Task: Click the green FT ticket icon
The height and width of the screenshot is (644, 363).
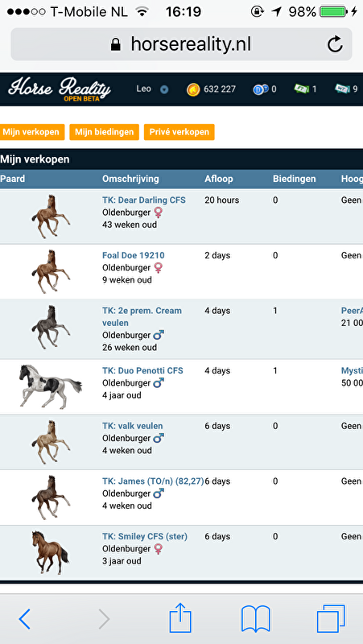Action: [301, 89]
